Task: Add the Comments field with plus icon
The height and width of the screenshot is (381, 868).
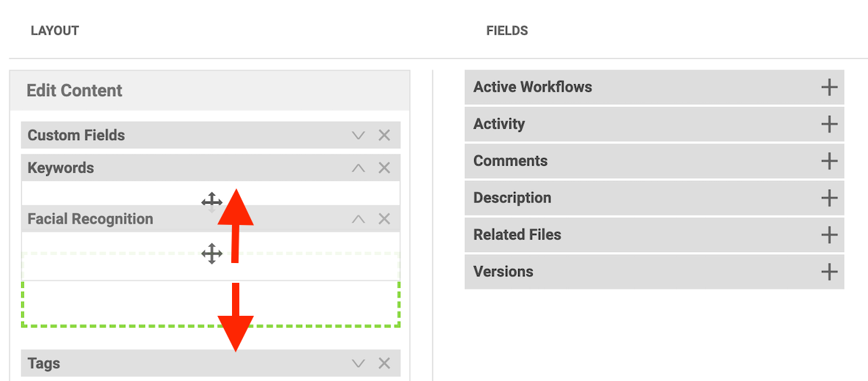Action: (x=828, y=161)
